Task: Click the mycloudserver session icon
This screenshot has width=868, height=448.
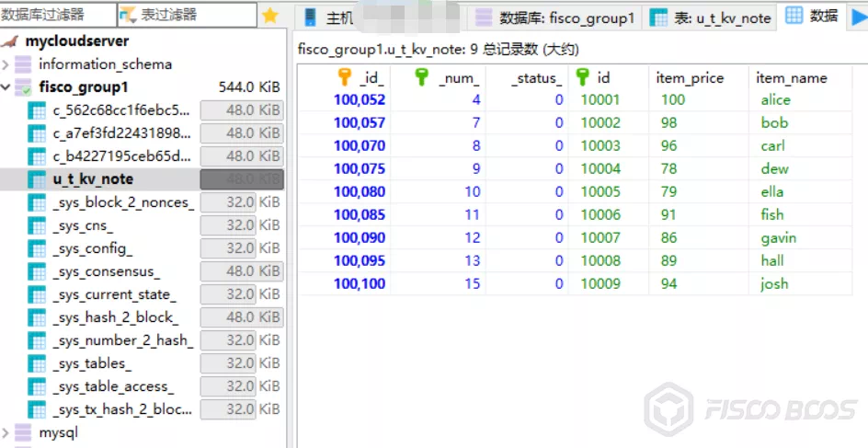Action: tap(10, 41)
